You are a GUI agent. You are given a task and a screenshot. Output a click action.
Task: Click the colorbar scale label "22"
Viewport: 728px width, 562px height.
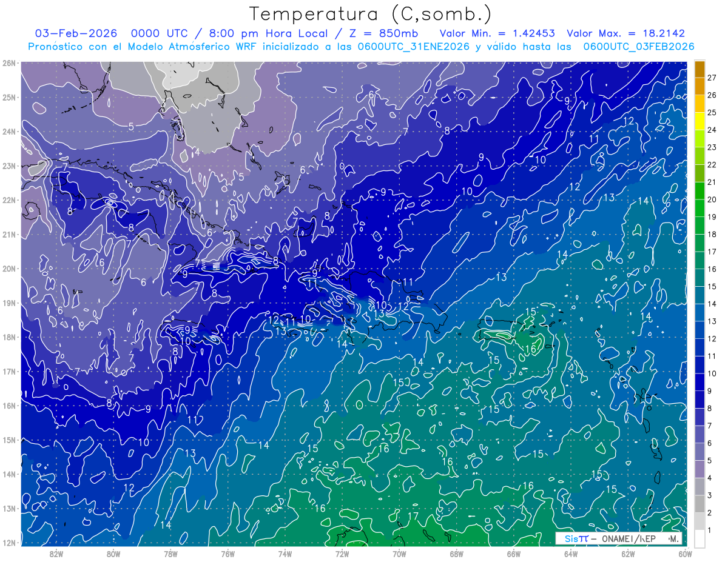[x=712, y=165]
